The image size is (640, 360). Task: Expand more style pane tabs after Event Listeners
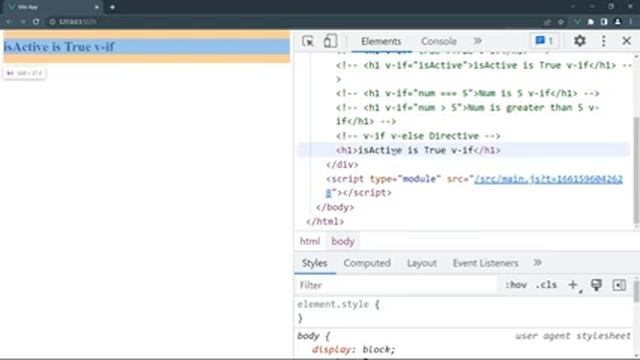pyautogui.click(x=538, y=263)
